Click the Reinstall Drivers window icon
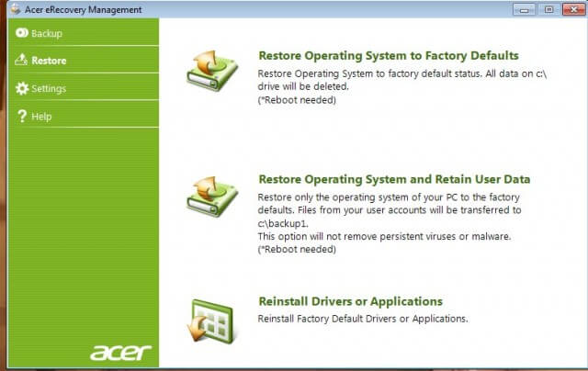This screenshot has width=588, height=371. (210, 321)
